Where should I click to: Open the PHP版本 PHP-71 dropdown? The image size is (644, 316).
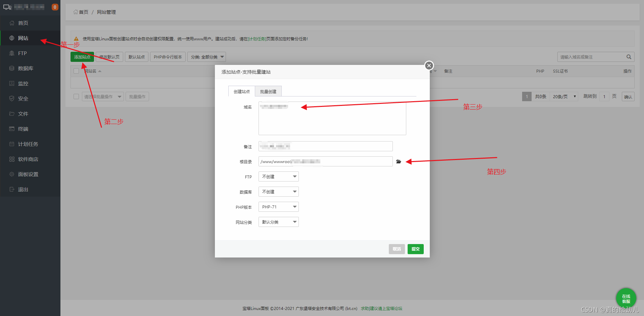tap(279, 207)
